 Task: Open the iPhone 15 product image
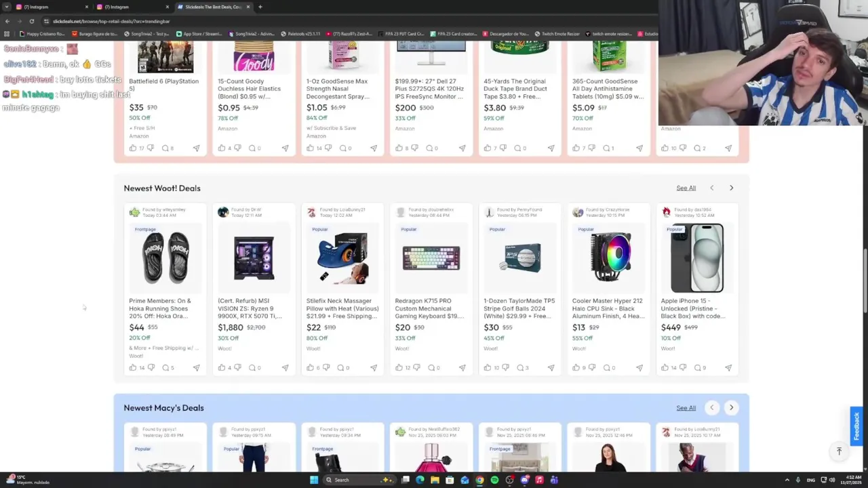pos(697,258)
